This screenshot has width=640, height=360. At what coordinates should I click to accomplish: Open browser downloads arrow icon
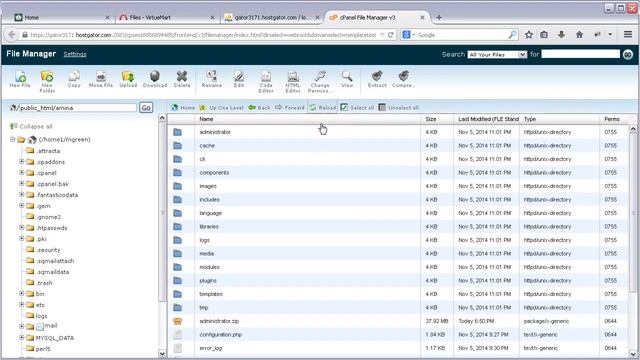(x=562, y=35)
